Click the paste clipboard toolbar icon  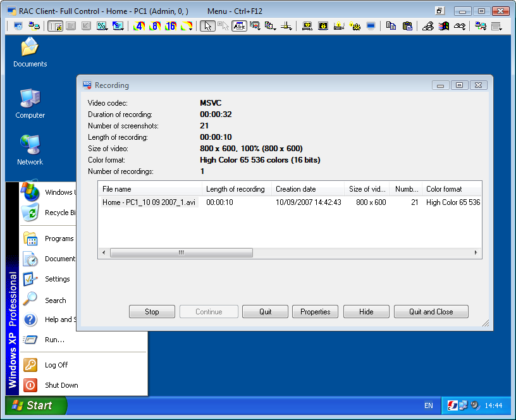tap(407, 26)
